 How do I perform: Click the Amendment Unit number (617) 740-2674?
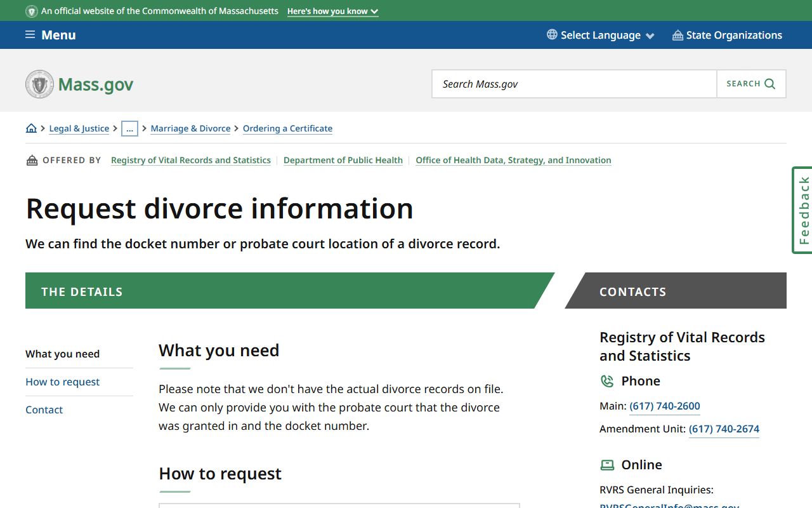point(724,429)
